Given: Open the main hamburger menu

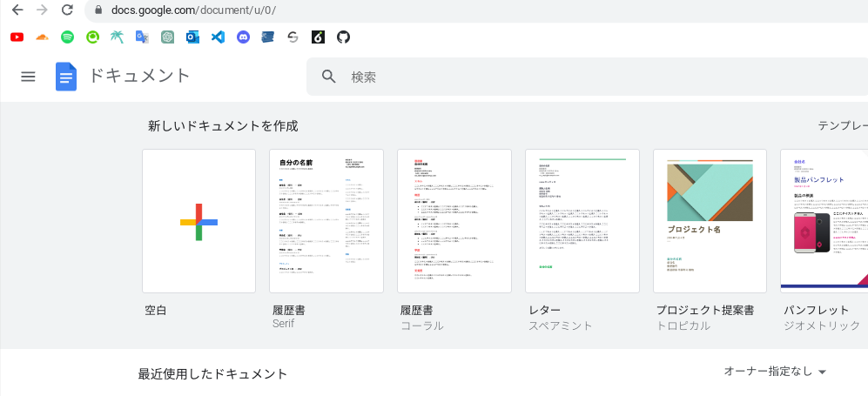Looking at the screenshot, I should pos(28,77).
